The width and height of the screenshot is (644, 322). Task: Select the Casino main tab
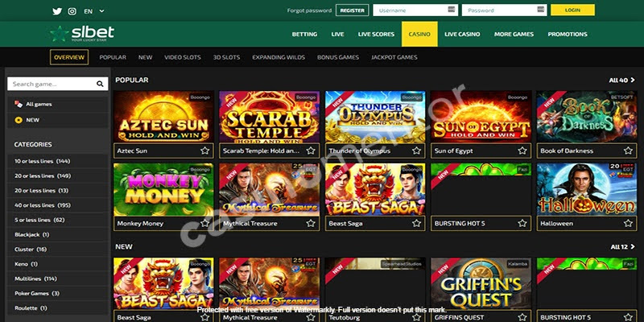pyautogui.click(x=419, y=34)
